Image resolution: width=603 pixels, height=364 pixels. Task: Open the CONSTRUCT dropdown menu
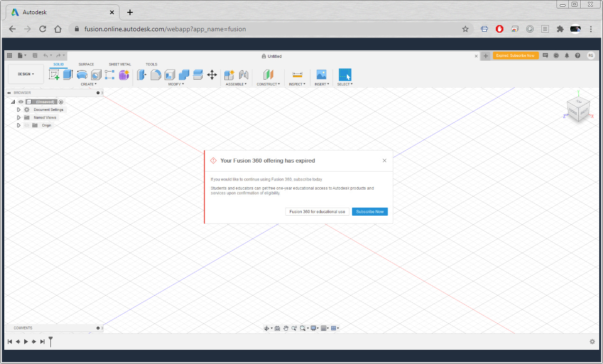point(269,84)
